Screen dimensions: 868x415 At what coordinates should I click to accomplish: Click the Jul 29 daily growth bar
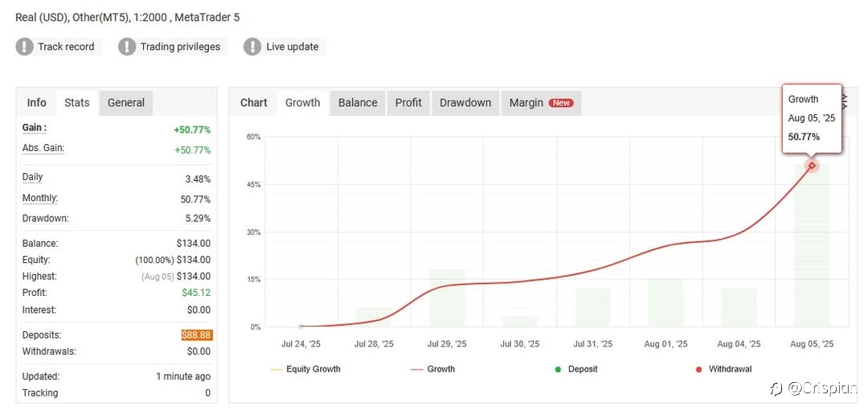pyautogui.click(x=447, y=298)
